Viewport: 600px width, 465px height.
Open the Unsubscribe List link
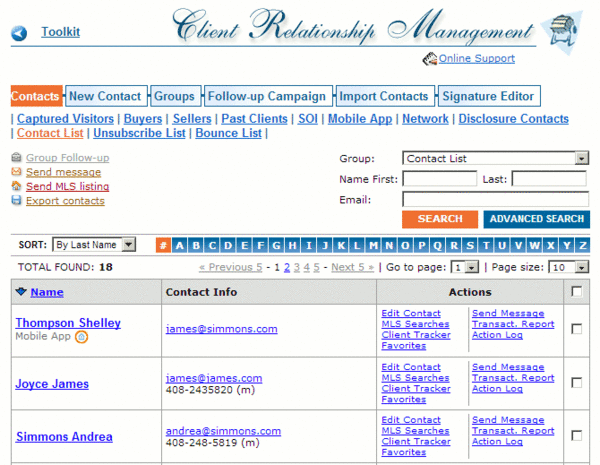[139, 133]
